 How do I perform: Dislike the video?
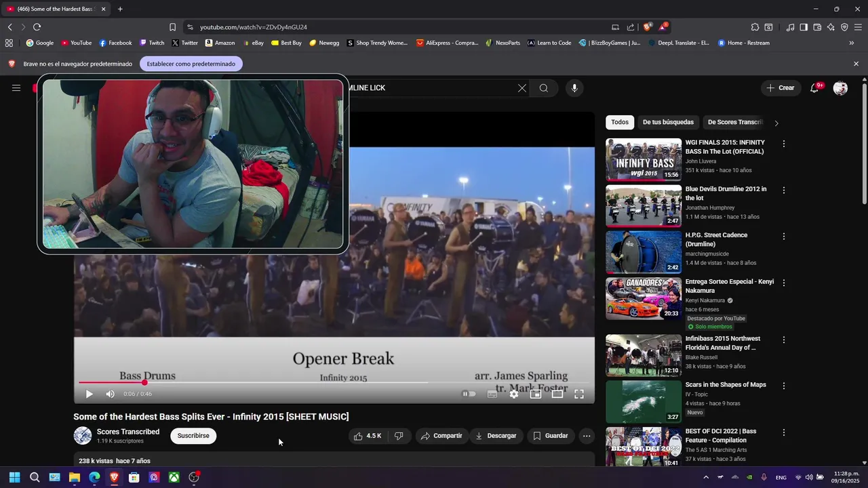tap(399, 436)
